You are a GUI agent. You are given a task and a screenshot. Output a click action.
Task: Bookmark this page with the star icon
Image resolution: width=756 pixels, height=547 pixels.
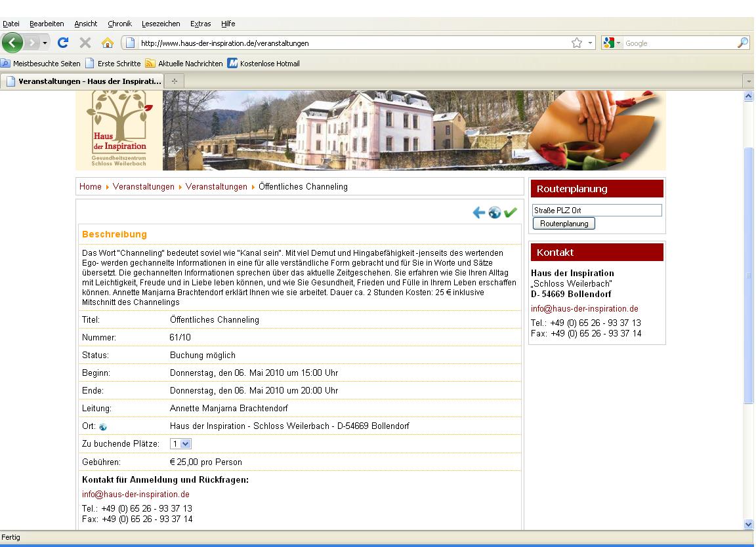pyautogui.click(x=576, y=43)
